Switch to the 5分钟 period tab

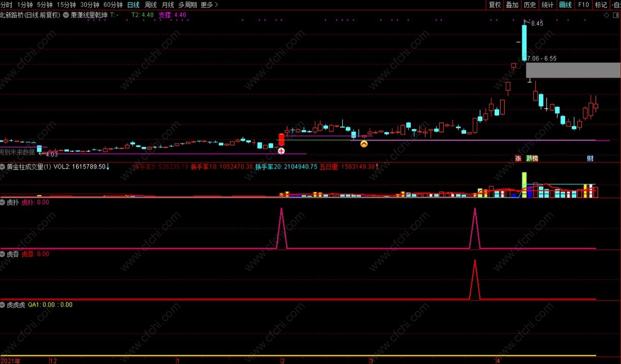[x=45, y=5]
